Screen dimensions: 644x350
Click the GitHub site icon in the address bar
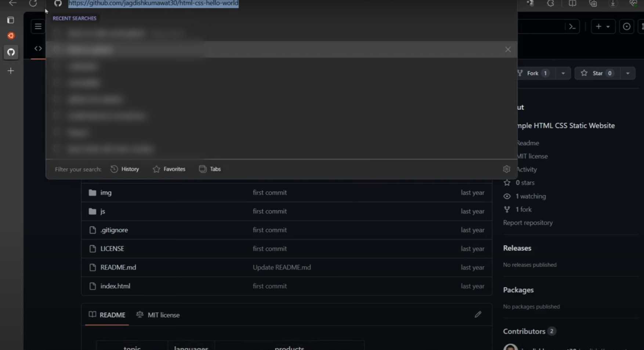[x=58, y=3]
